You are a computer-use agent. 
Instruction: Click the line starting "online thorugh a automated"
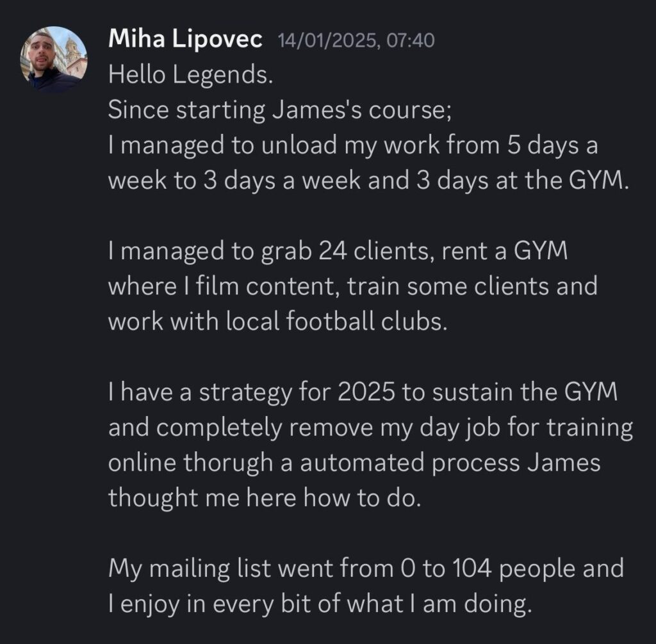354,462
